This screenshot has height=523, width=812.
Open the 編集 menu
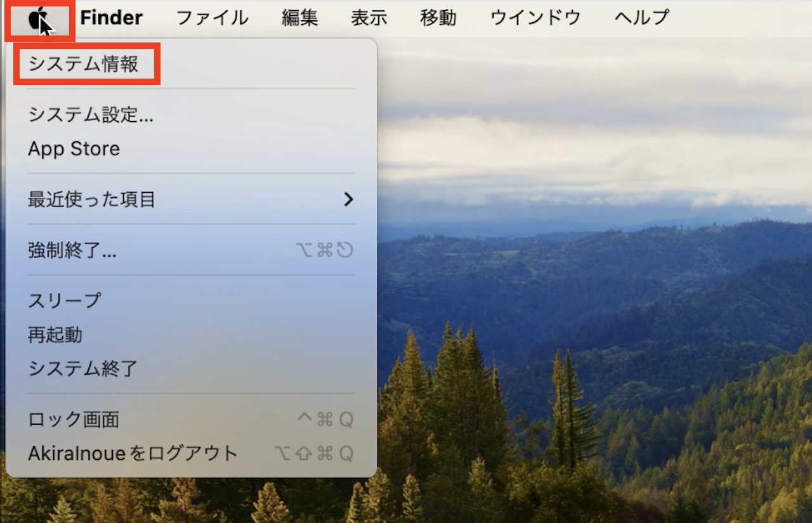300,18
